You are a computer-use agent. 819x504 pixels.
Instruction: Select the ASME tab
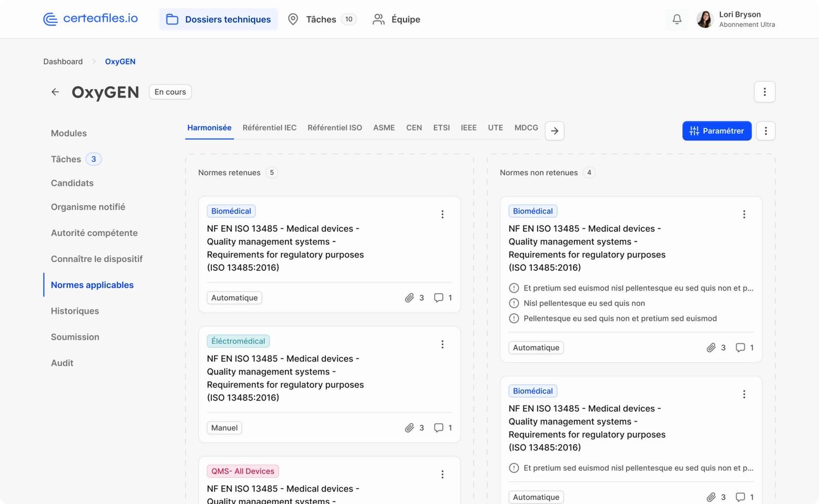384,128
